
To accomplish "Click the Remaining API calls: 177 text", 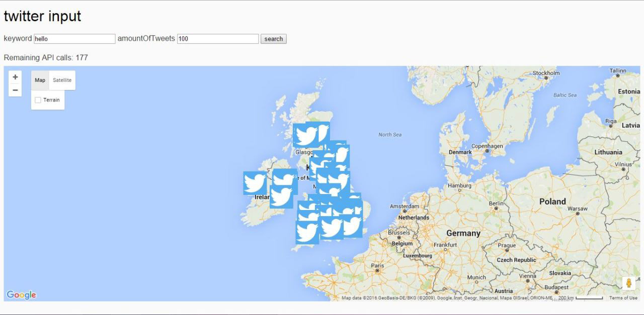I will pyautogui.click(x=46, y=58).
